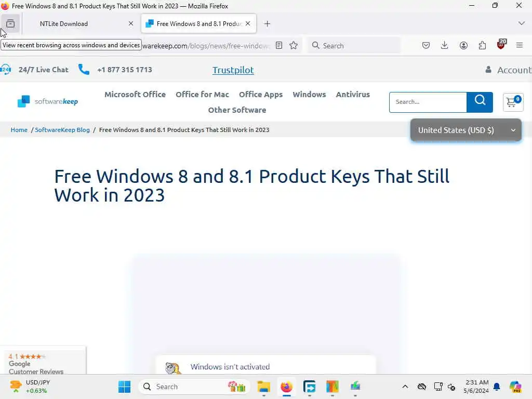
Task: Open the display/network tray icon
Action: tap(438, 387)
